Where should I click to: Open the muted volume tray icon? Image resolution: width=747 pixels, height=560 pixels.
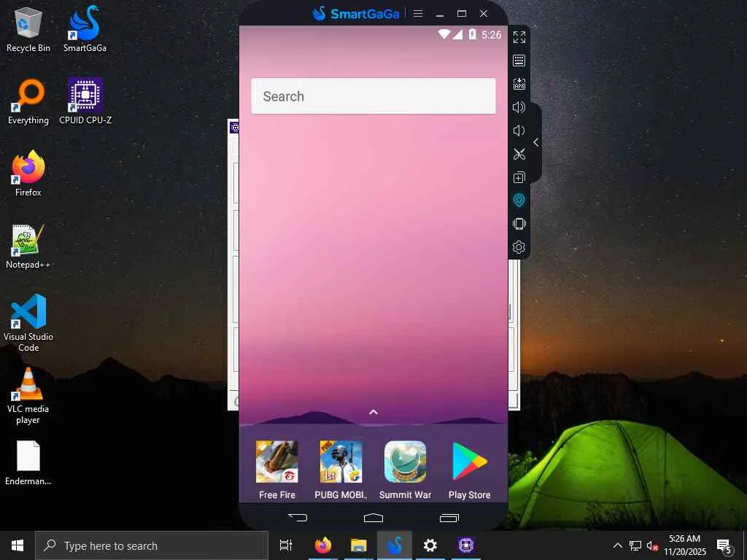(x=652, y=545)
